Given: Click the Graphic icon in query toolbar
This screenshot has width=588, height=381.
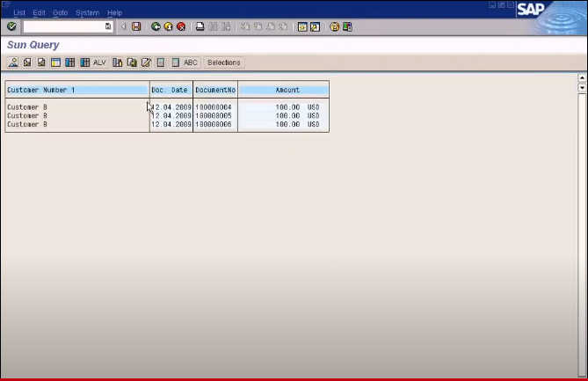Looking at the screenshot, I should coord(13,62).
